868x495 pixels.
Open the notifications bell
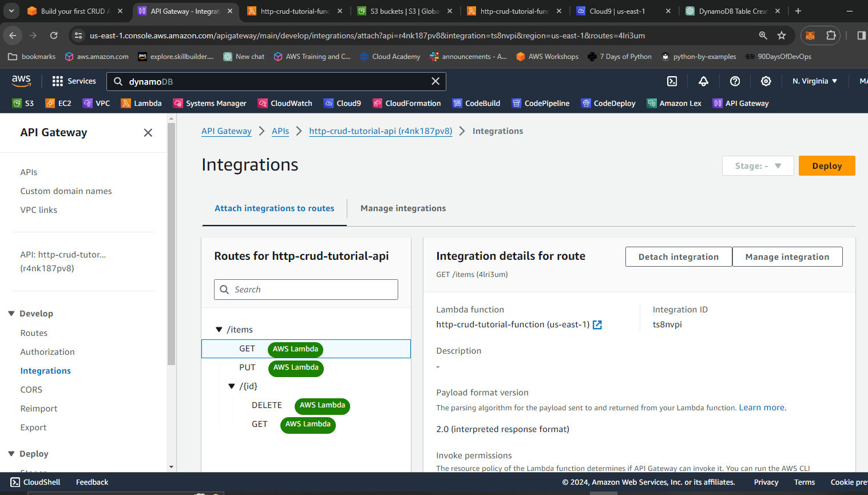point(704,81)
